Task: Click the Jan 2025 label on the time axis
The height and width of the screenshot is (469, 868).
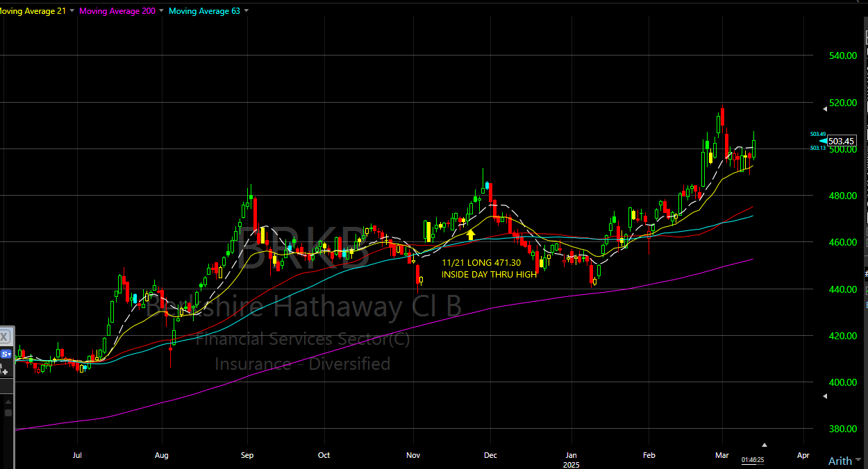Action: tap(571, 459)
